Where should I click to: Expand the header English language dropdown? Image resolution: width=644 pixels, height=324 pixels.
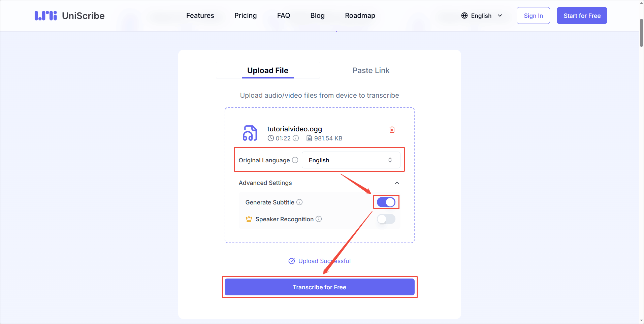(x=500, y=15)
